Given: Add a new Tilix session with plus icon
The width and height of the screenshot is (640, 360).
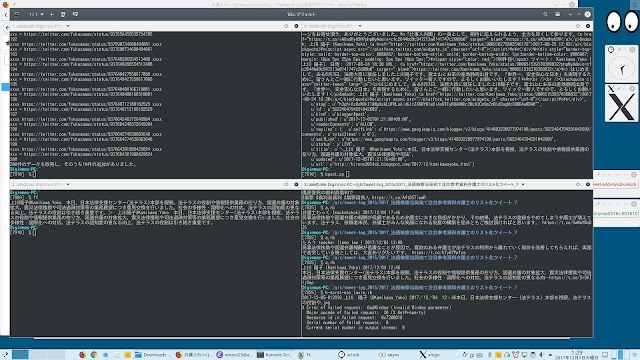Looking at the screenshot, I should pyautogui.click(x=52, y=14).
